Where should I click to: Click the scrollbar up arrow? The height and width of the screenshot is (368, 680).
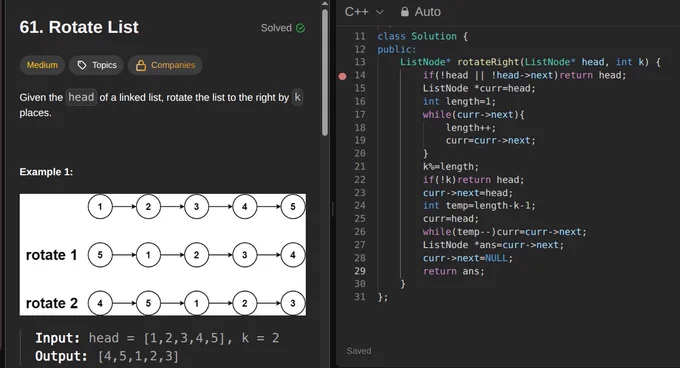pos(325,3)
